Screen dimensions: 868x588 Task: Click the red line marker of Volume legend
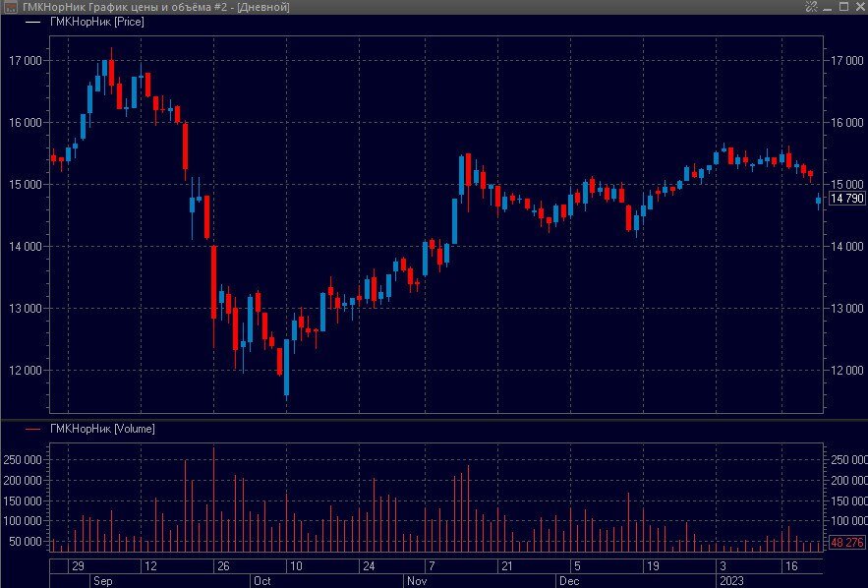(33, 429)
